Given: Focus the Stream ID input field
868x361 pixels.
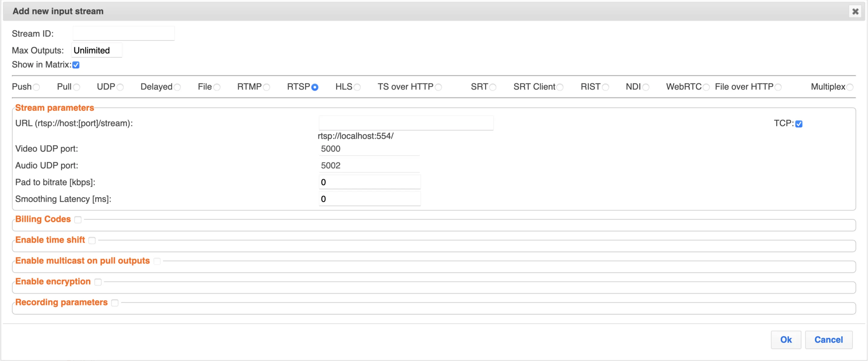Looking at the screenshot, I should [x=124, y=33].
